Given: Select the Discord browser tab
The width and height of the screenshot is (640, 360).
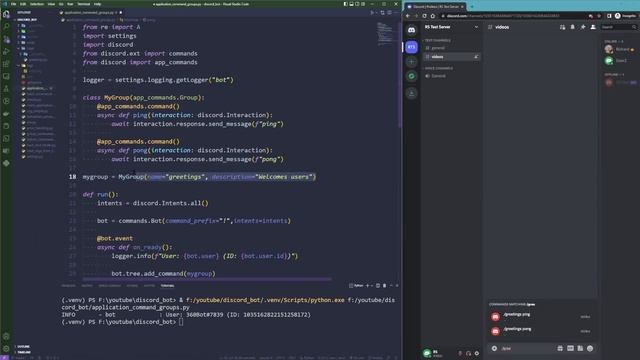Looking at the screenshot, I should [435, 7].
